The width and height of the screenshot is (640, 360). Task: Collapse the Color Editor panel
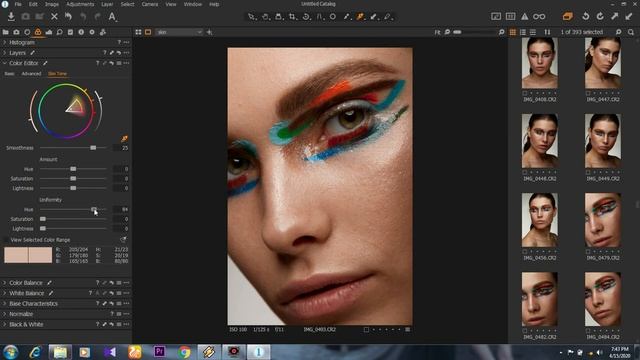coord(4,63)
